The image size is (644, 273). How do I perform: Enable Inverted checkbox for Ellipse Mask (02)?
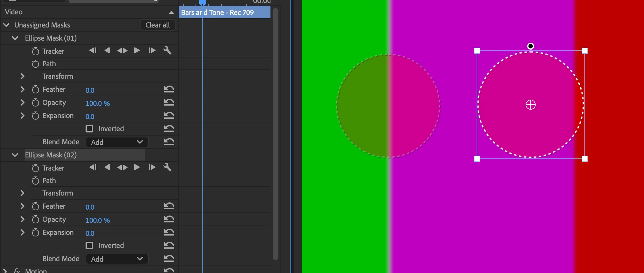89,246
